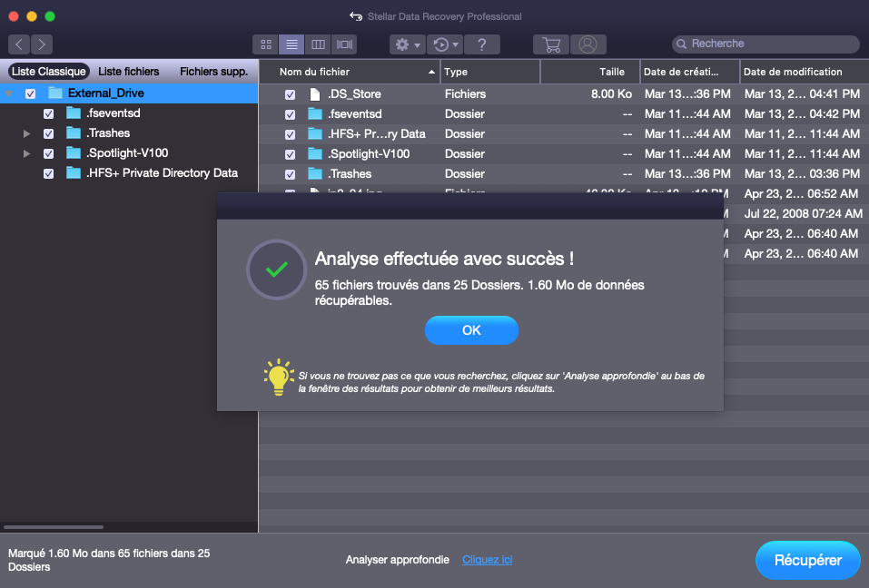Click the Marqué 1.60 Mo status text
The width and height of the screenshot is (869, 588).
[109, 560]
